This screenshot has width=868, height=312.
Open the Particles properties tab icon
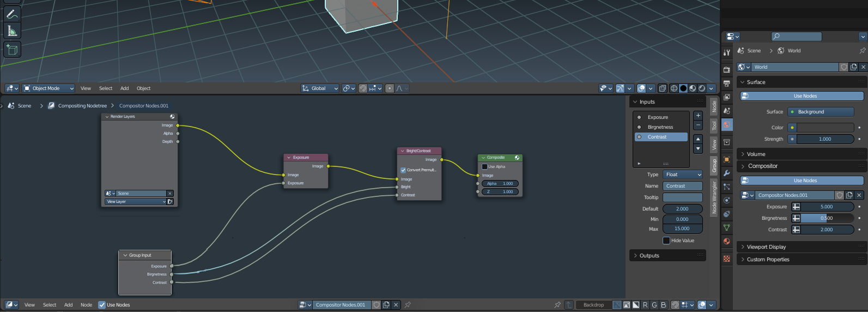pos(727,187)
